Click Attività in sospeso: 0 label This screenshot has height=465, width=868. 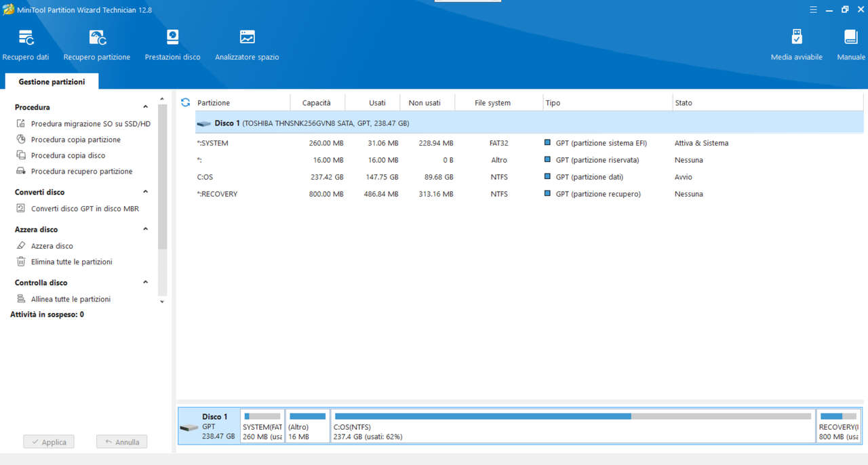47,315
